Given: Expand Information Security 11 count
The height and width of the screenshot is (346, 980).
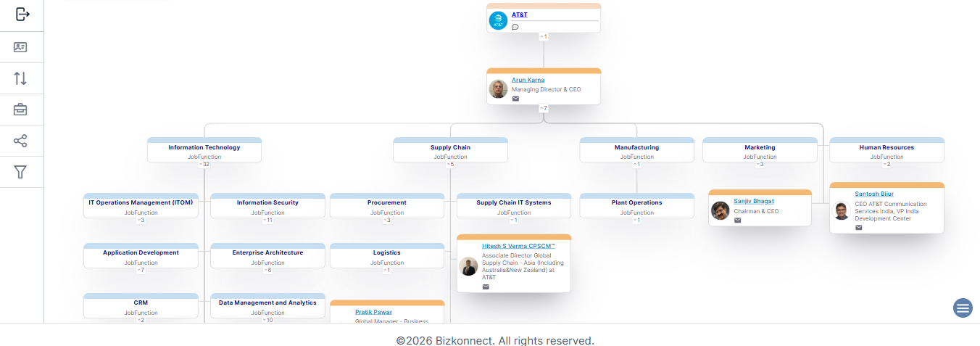Looking at the screenshot, I should coord(267,220).
